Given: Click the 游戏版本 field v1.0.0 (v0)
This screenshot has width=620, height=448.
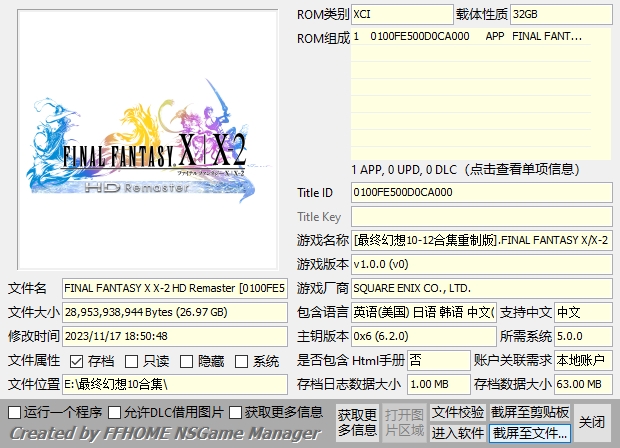Looking at the screenshot, I should [482, 264].
